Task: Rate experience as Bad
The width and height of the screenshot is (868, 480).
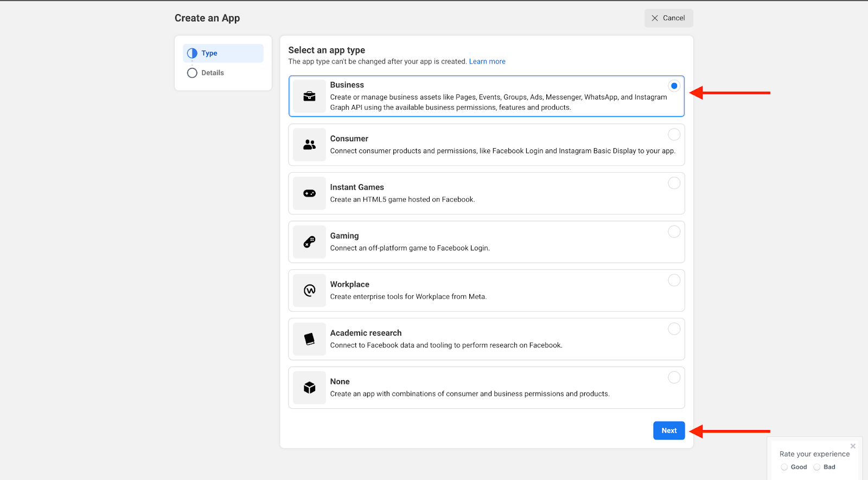Action: (x=817, y=467)
